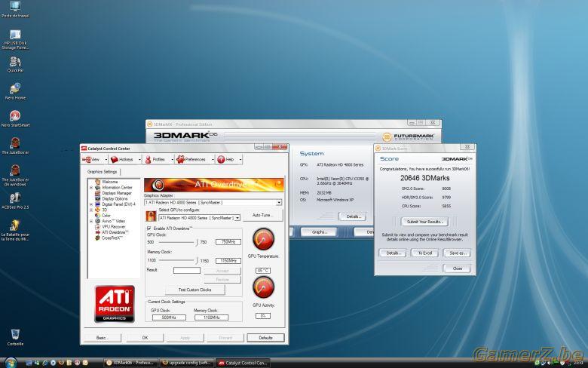The image size is (588, 368).
Task: Open the Graphics Adapter dropdown
Action: point(279,203)
